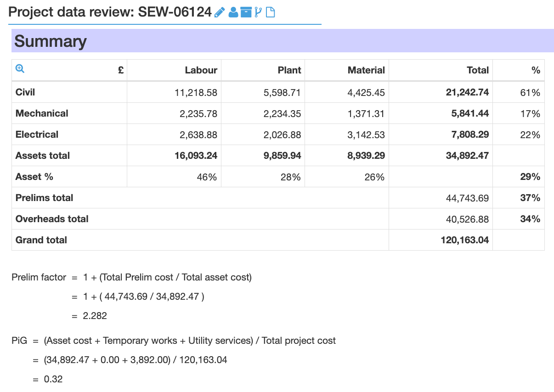The width and height of the screenshot is (554, 392).
Task: Click the magnifier zoom icon in table header
Action: (x=20, y=68)
